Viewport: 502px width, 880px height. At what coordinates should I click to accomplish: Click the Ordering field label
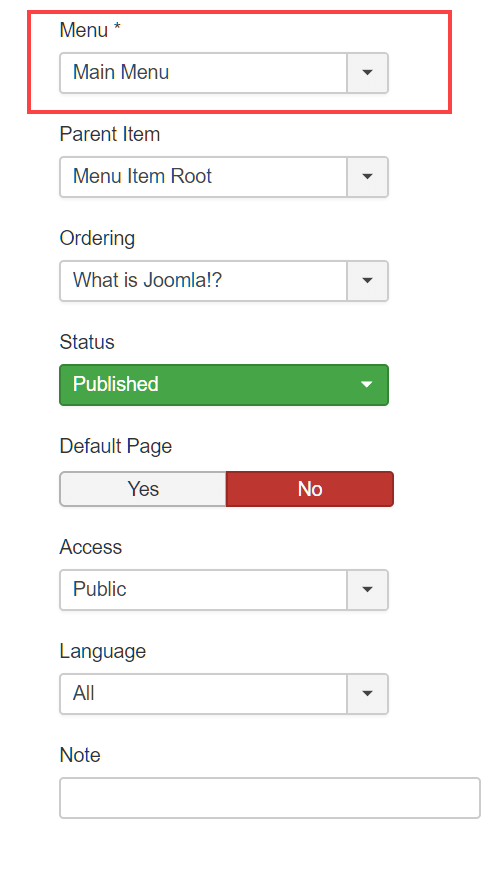point(97,239)
